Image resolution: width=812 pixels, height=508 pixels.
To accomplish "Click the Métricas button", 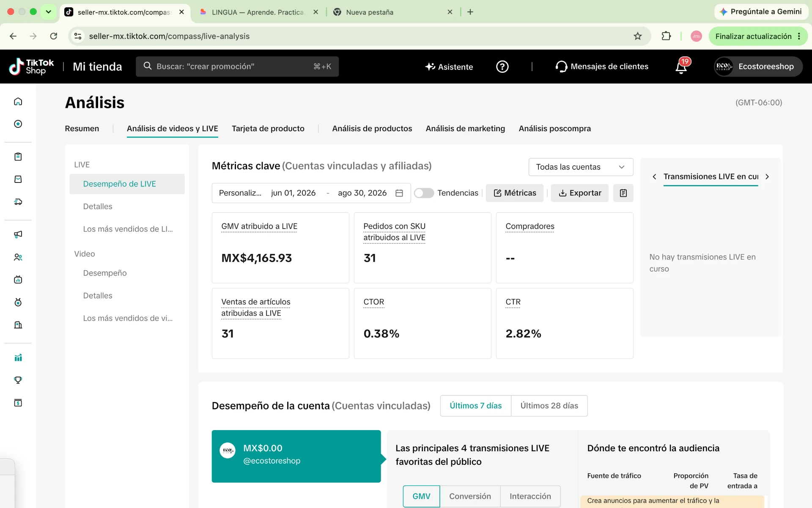I will pos(514,193).
